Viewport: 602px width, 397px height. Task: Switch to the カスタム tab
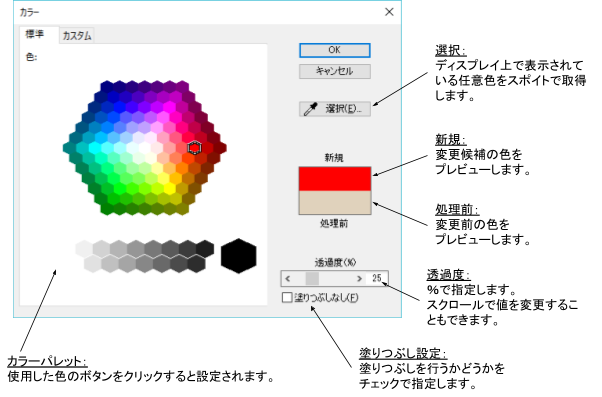click(x=77, y=36)
